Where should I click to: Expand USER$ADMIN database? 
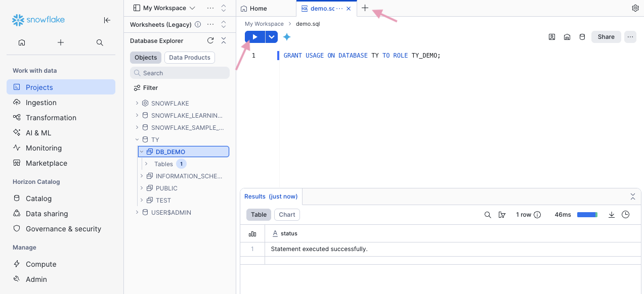(137, 212)
